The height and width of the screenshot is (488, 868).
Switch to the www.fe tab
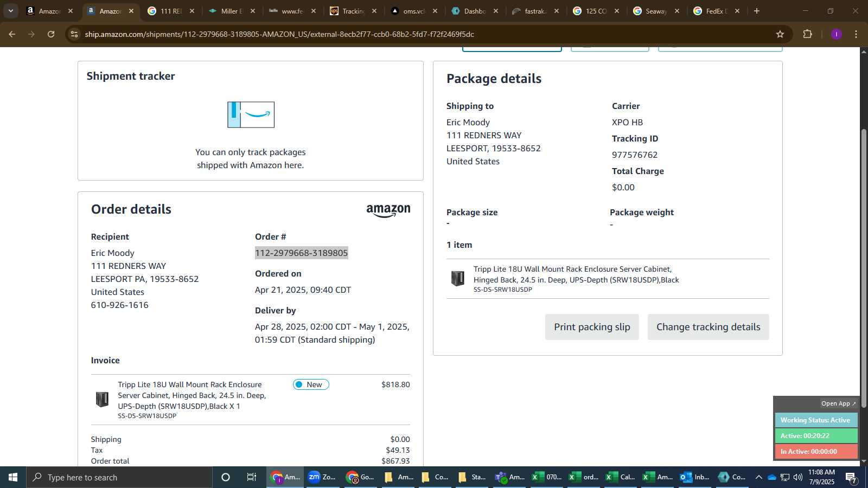(292, 11)
